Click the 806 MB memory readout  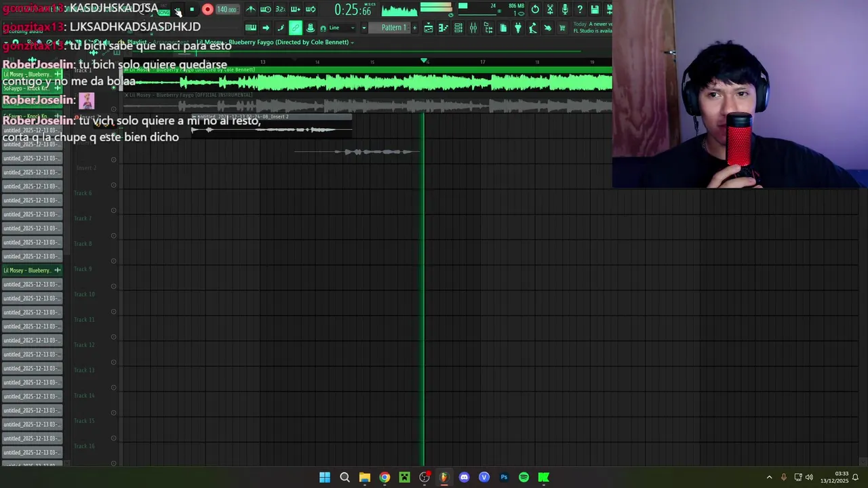coord(515,6)
